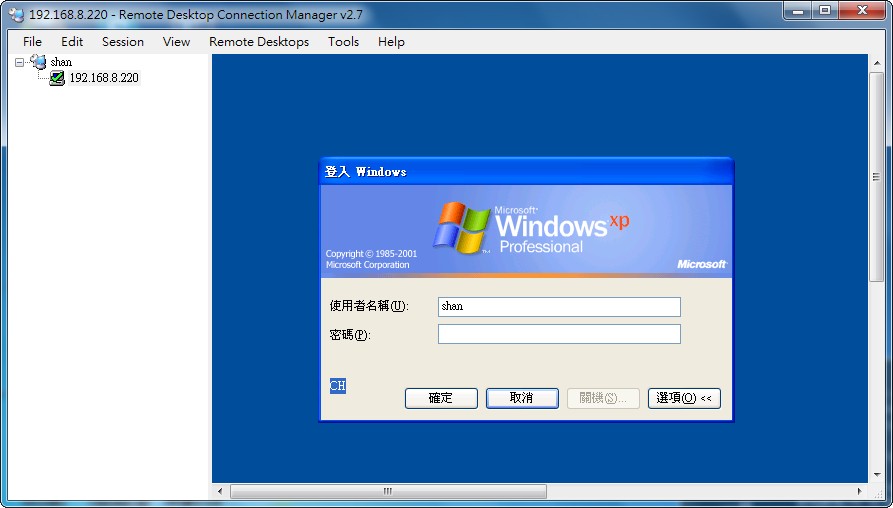
Task: Collapse the shan group in the tree
Action: click(x=20, y=62)
